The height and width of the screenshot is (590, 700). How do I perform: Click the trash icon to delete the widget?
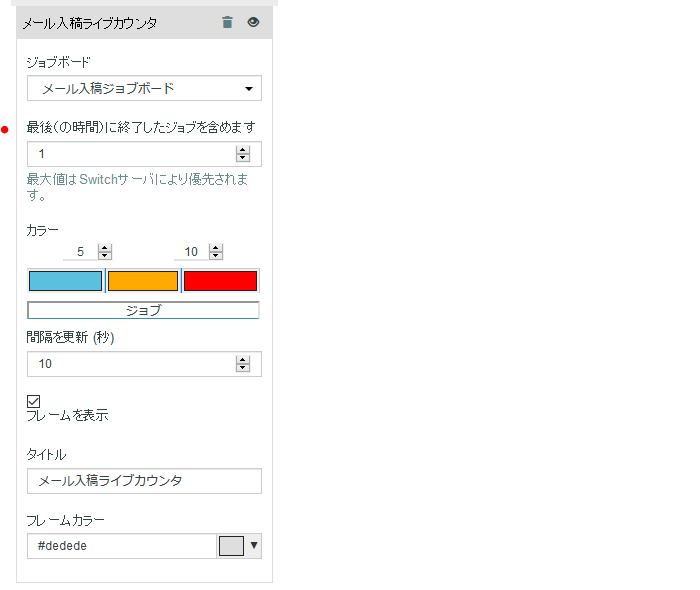[227, 22]
